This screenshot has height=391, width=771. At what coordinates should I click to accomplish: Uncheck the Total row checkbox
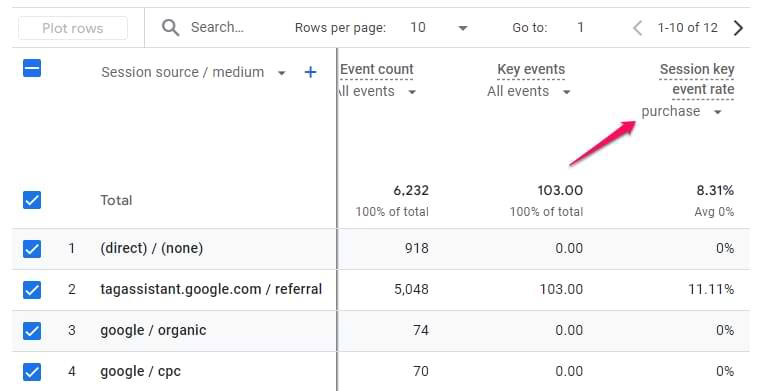[x=32, y=200]
